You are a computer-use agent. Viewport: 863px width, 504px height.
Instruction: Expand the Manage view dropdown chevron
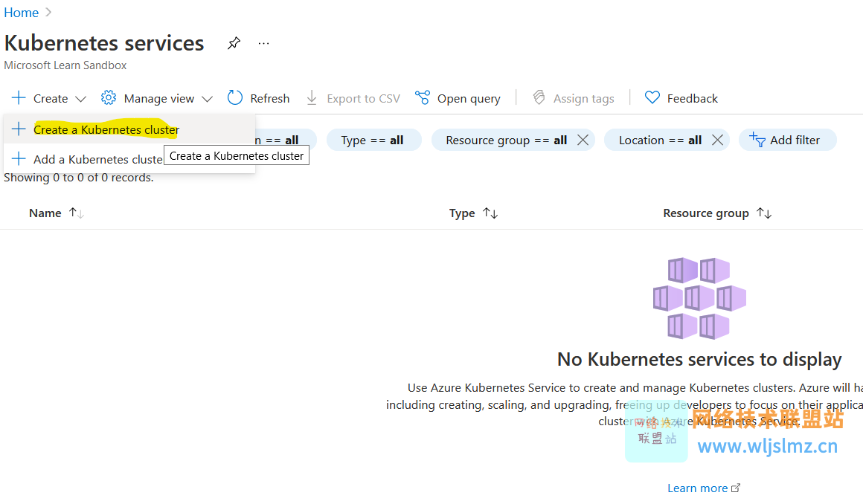point(207,99)
